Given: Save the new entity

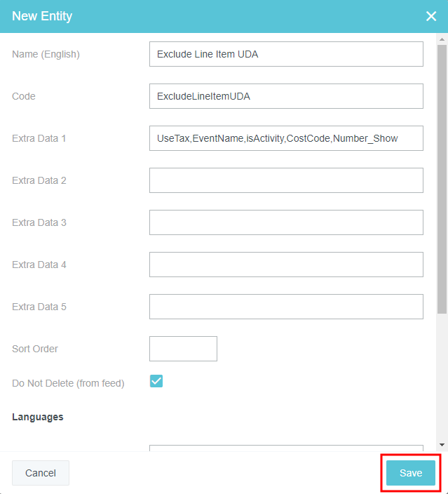Looking at the screenshot, I should [x=411, y=473].
